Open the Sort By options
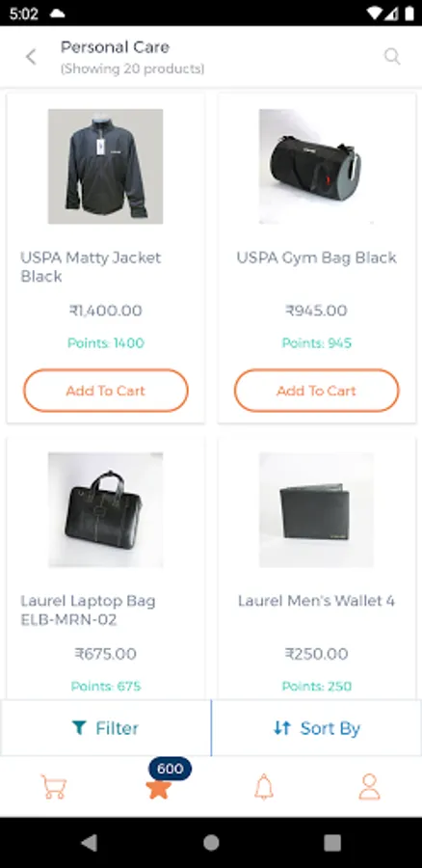 (317, 728)
